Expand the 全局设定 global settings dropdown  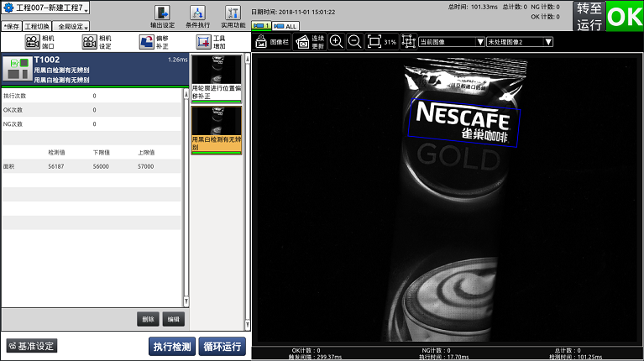pos(71,27)
